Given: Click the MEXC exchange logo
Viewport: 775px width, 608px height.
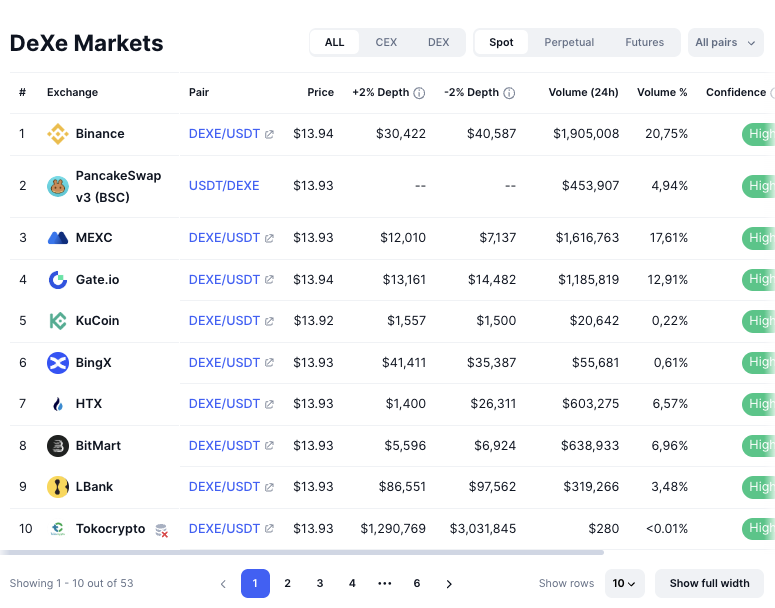Looking at the screenshot, I should tap(58, 238).
